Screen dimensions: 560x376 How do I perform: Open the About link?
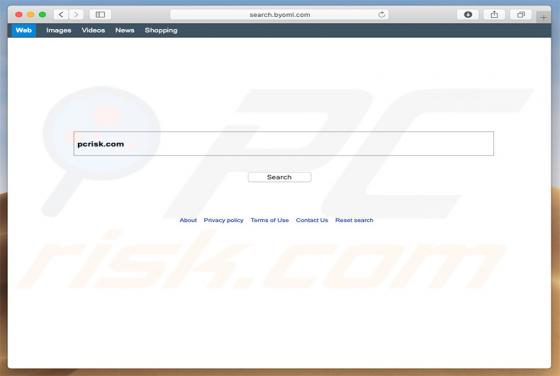click(188, 220)
